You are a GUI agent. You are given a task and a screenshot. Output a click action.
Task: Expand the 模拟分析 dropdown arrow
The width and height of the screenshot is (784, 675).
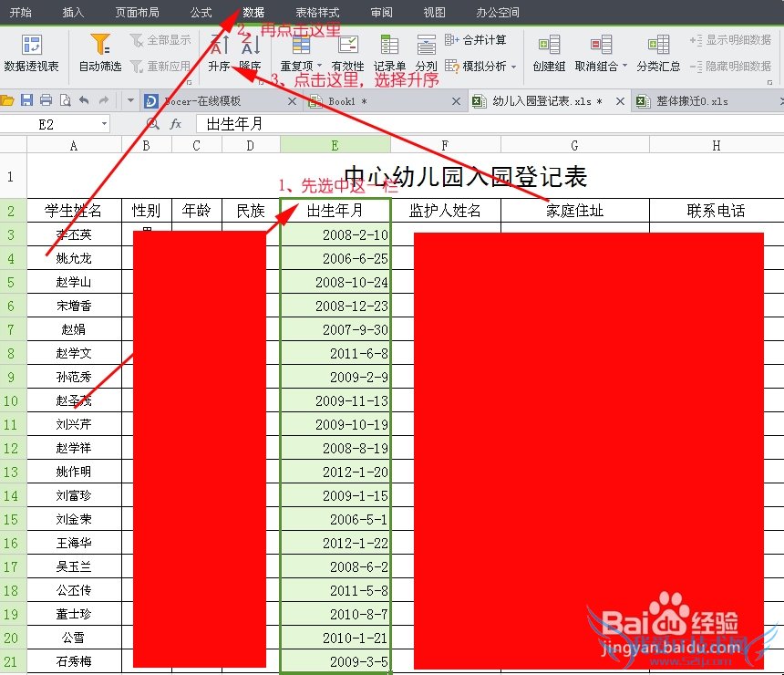tap(513, 66)
